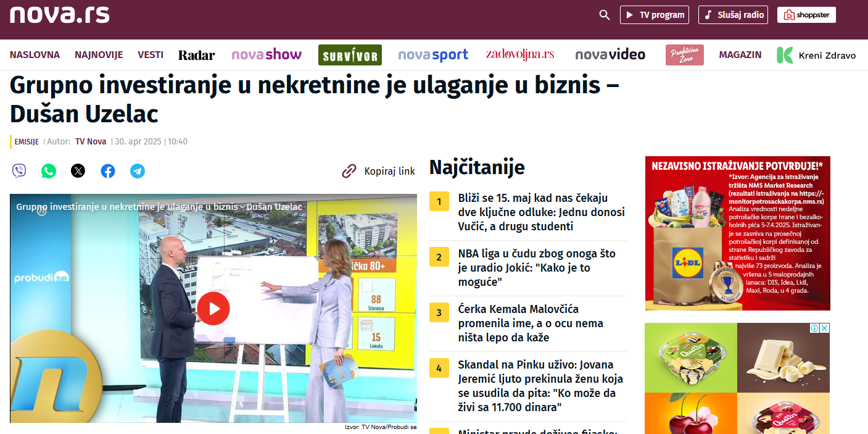Open Skandal na Pinku article
The height and width of the screenshot is (434, 868).
pos(540,386)
